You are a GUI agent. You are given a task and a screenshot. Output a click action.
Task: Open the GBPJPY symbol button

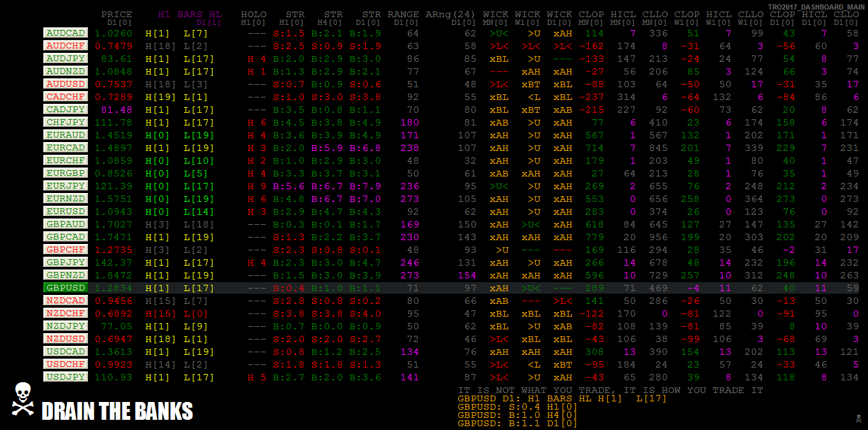coord(66,262)
